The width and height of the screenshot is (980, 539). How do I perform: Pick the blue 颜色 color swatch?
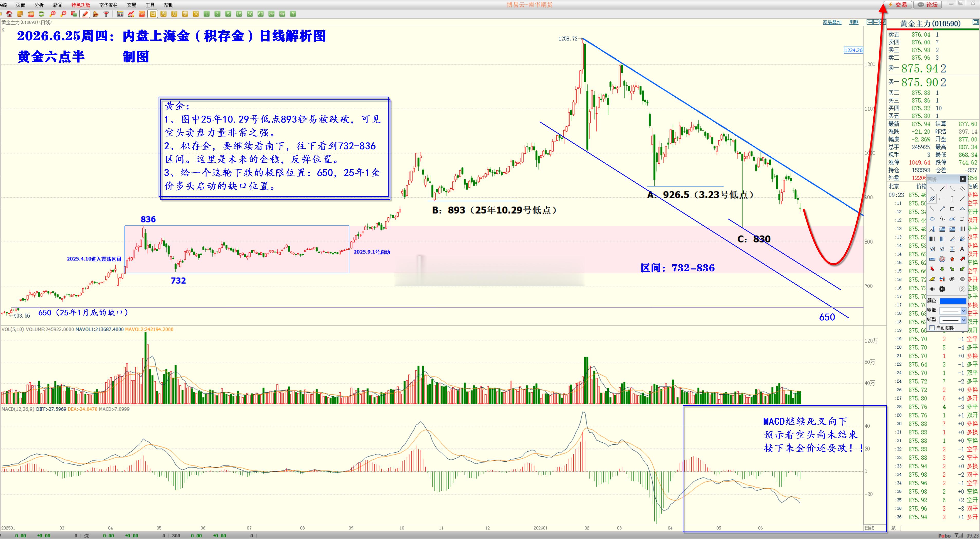953,301
